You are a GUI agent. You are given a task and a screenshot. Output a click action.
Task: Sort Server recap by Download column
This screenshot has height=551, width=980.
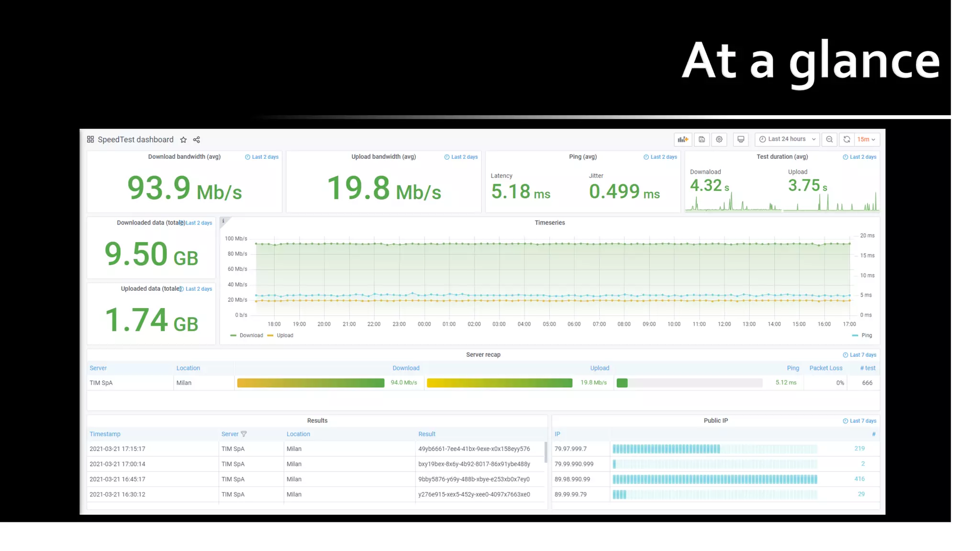pyautogui.click(x=406, y=368)
